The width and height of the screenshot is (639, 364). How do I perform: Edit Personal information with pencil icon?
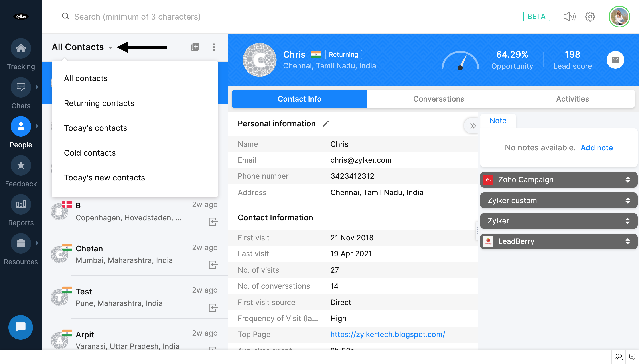tap(325, 124)
